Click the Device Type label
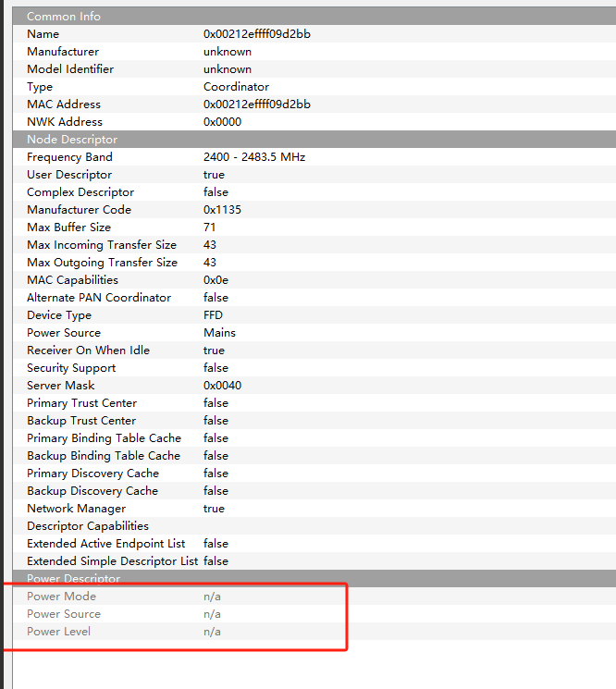 [x=59, y=315]
